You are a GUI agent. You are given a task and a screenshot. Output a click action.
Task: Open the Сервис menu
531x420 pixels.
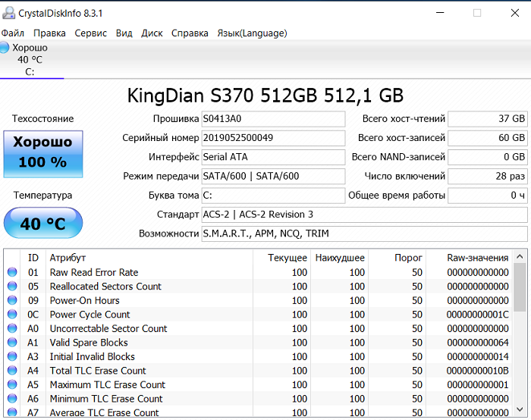pyautogui.click(x=90, y=33)
